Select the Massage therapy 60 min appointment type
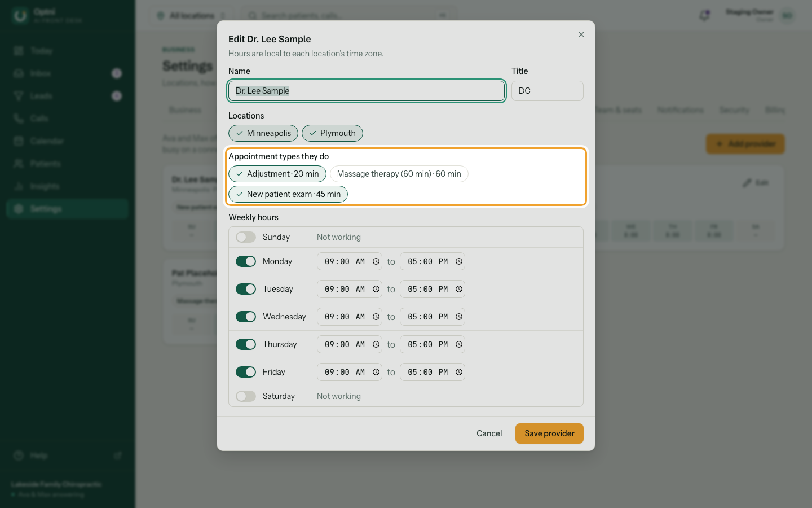Screen dimensions: 812x508 coord(399,174)
